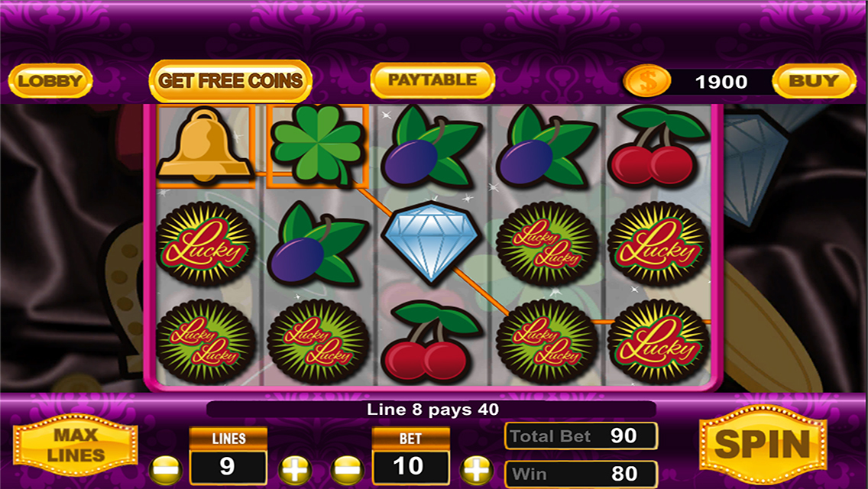Screen dimensions: 868x489
Task: Click Get Free Coins
Action: point(230,81)
